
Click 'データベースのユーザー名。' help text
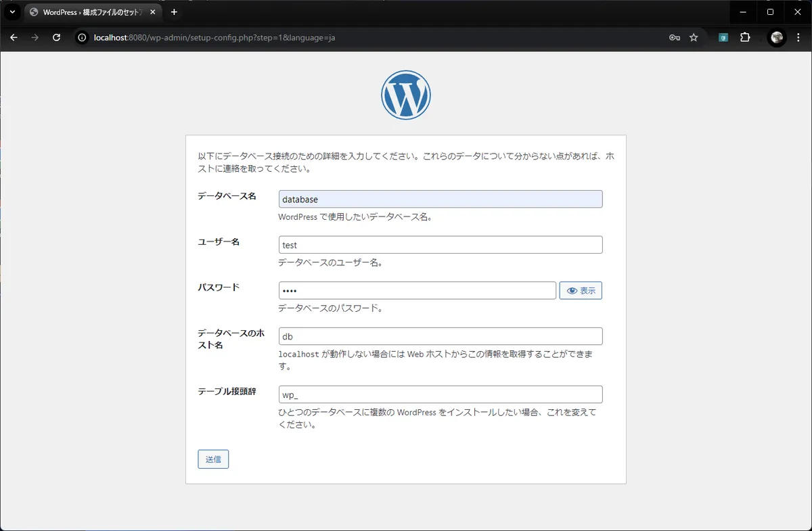331,262
